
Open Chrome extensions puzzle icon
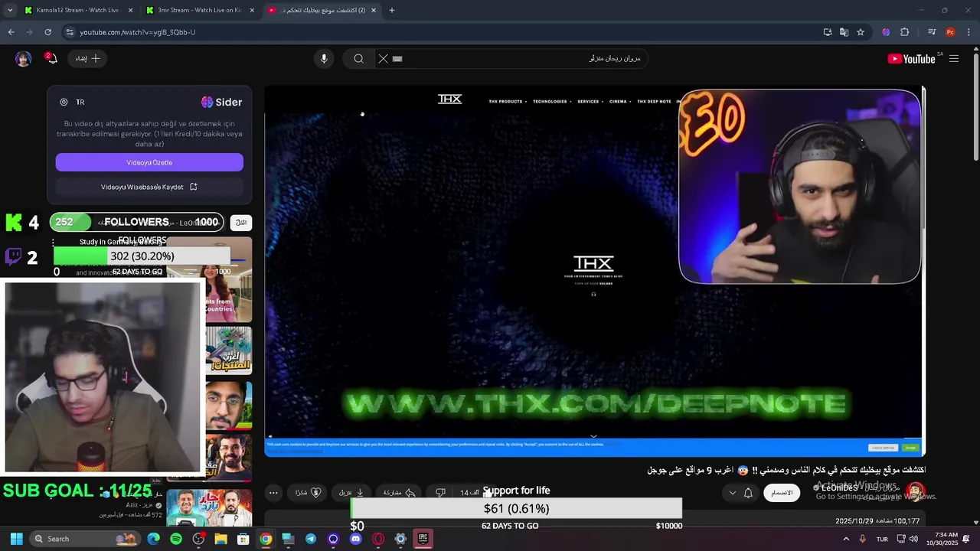click(905, 32)
